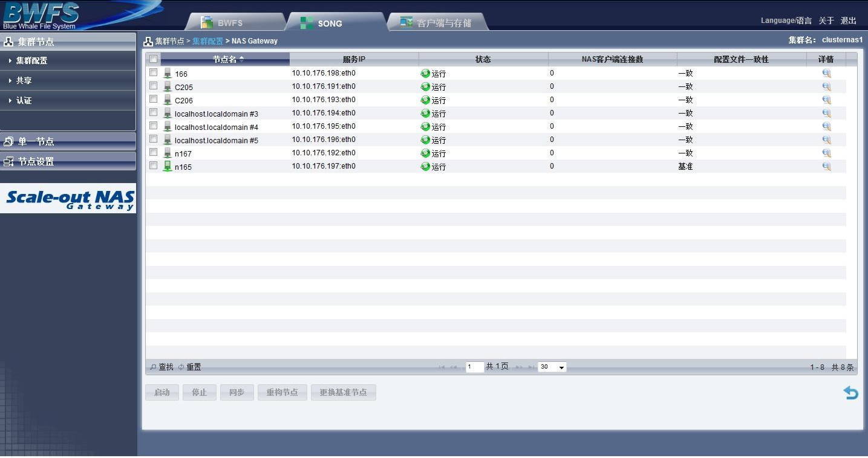The width and height of the screenshot is (868, 458).
Task: Click the 更换基准节点 button
Action: [x=344, y=392]
